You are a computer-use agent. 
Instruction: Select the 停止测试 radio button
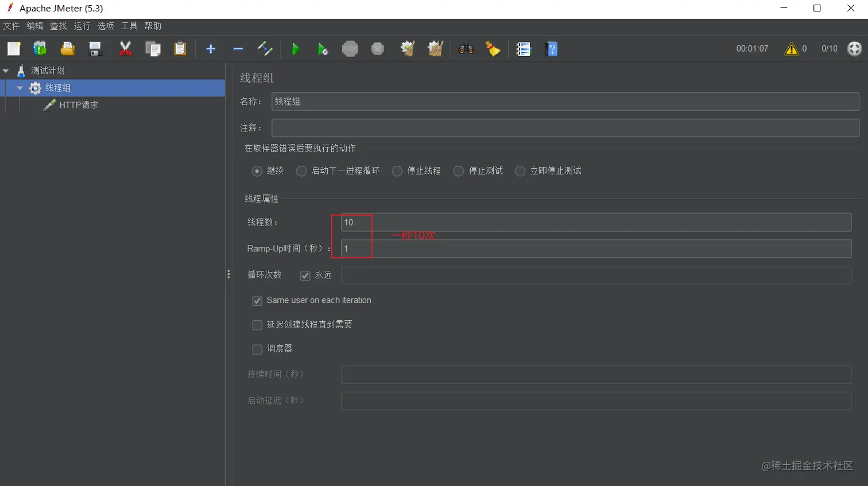[x=459, y=171]
